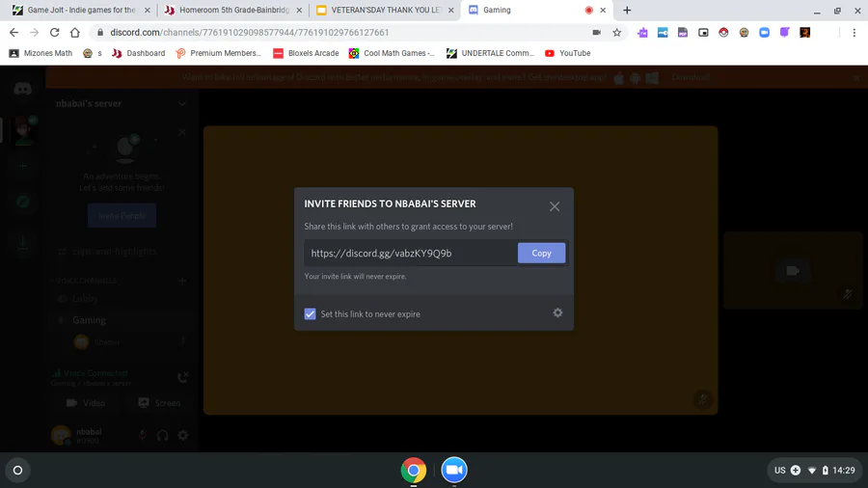Switch to Homeroom 5th Grade tab
Screen dimensions: 868x488
coord(233,10)
